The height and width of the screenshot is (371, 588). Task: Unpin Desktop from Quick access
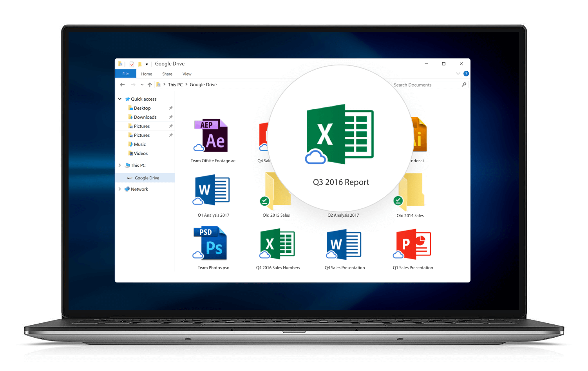[x=171, y=108]
